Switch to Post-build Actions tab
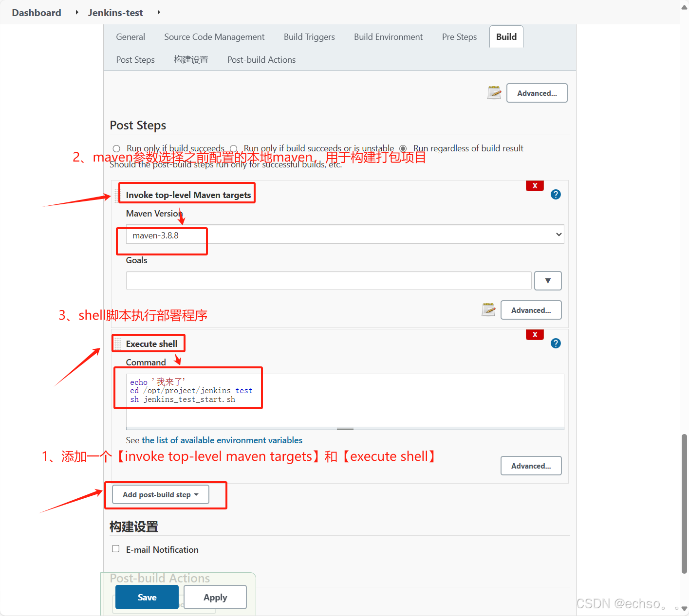Screen dimensions: 689x616 tap(261, 60)
